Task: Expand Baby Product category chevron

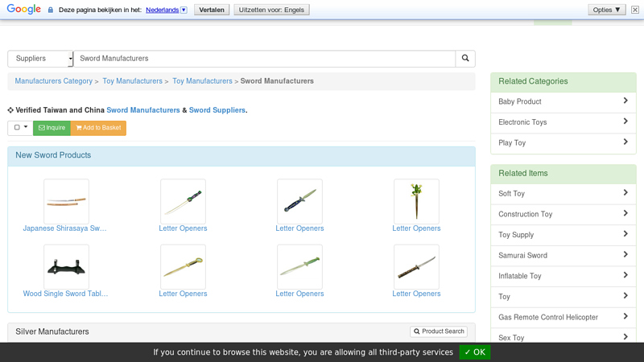Action: point(625,101)
